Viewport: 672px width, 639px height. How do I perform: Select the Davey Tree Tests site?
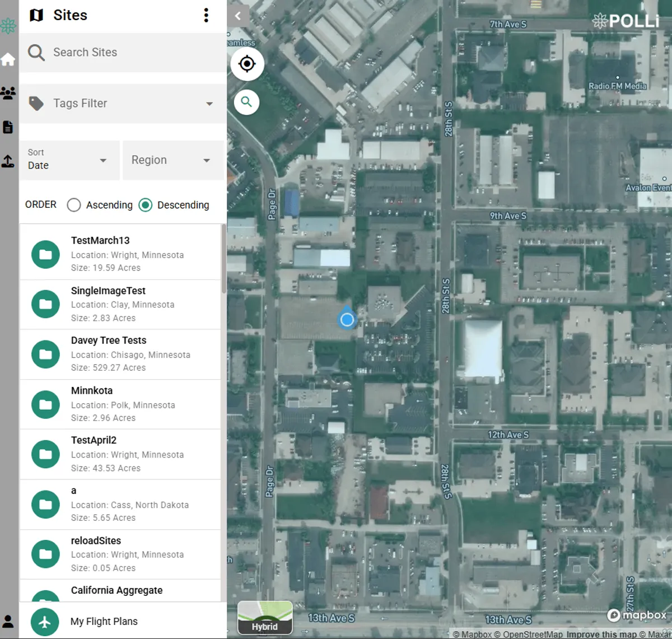[x=120, y=354]
